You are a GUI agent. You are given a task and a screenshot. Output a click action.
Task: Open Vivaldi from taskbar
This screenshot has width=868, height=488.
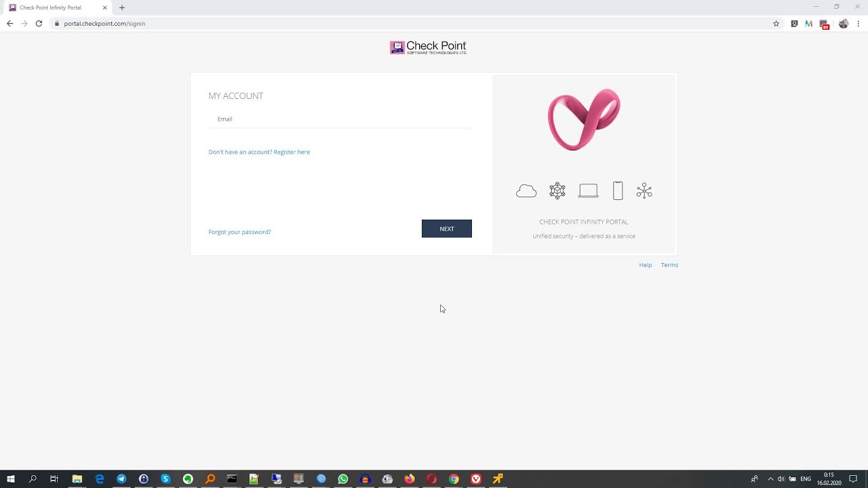476,479
